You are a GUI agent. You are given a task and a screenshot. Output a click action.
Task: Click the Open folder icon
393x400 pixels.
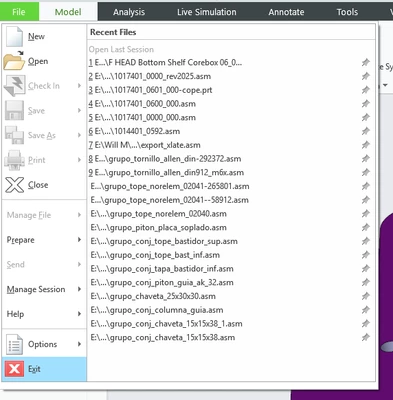pyautogui.click(x=14, y=61)
